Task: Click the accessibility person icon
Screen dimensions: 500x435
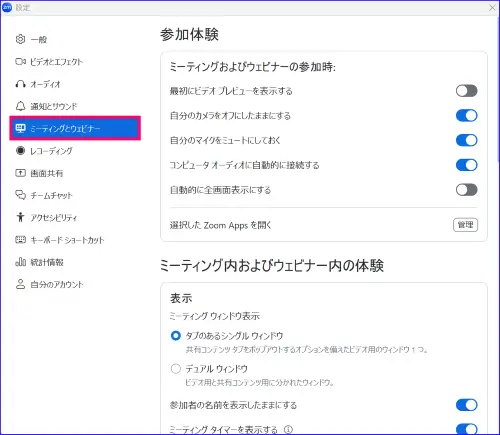Action: click(x=20, y=217)
